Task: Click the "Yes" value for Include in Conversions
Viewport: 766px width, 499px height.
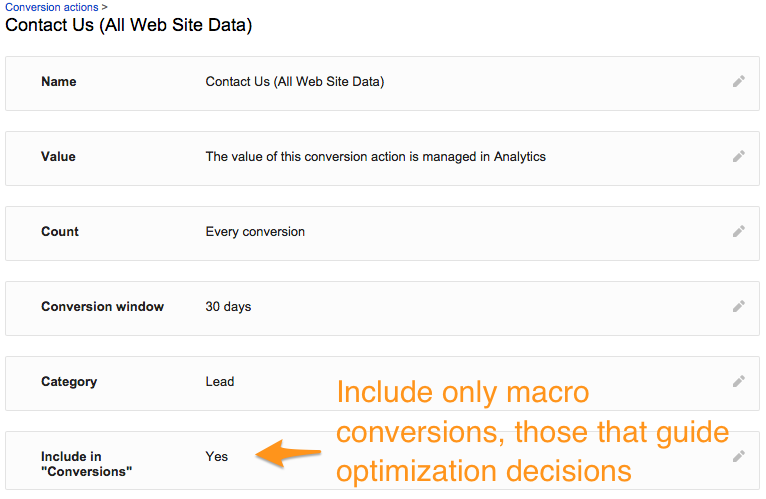Action: (x=216, y=456)
